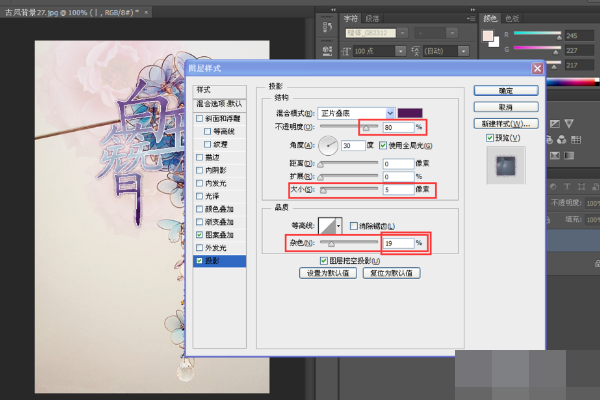Enable the 斜面和浮雕 checkbox

199,118
